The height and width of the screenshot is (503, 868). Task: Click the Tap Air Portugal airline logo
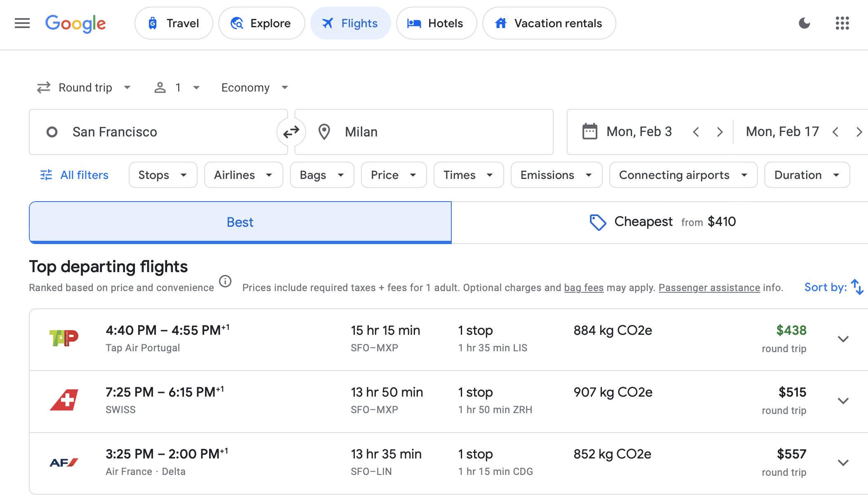[x=64, y=338]
